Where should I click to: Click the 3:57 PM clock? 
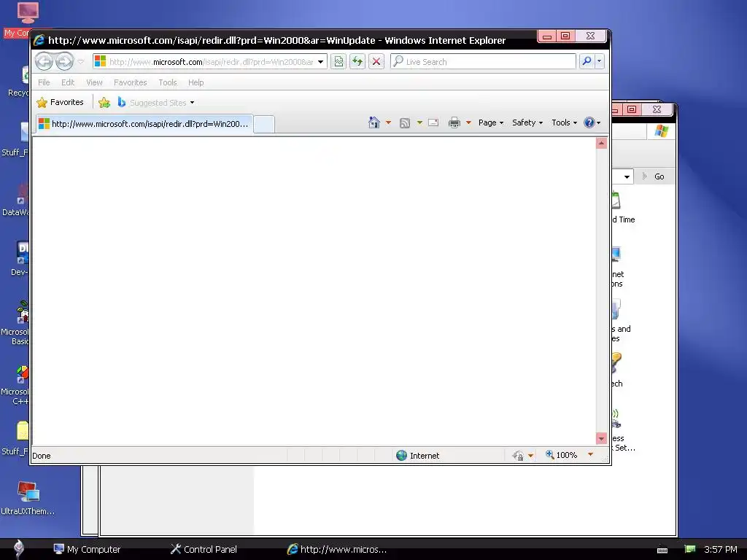(720, 550)
